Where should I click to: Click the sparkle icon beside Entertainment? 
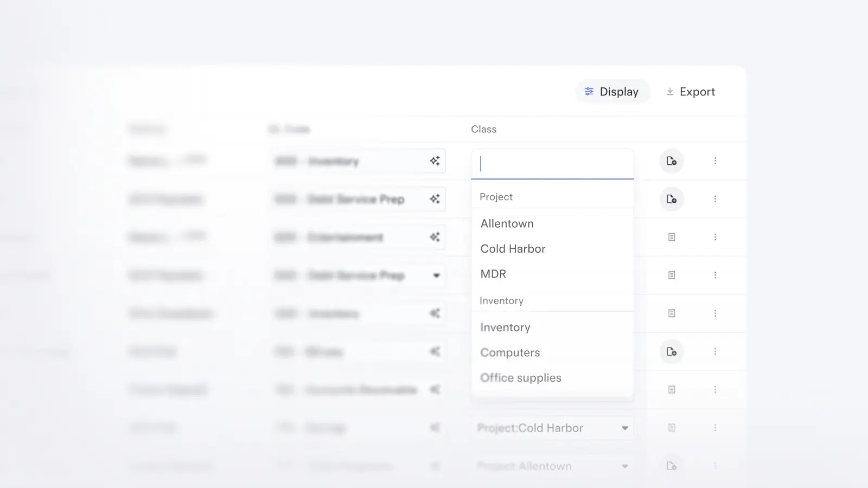click(x=435, y=237)
